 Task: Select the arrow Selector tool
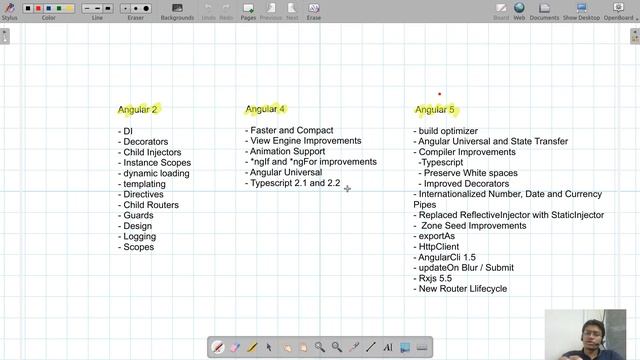pyautogui.click(x=269, y=347)
